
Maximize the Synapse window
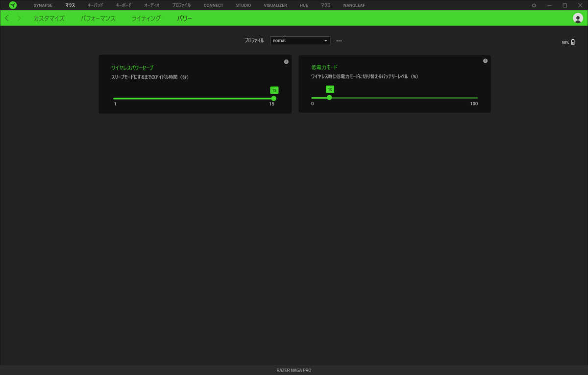(x=564, y=5)
